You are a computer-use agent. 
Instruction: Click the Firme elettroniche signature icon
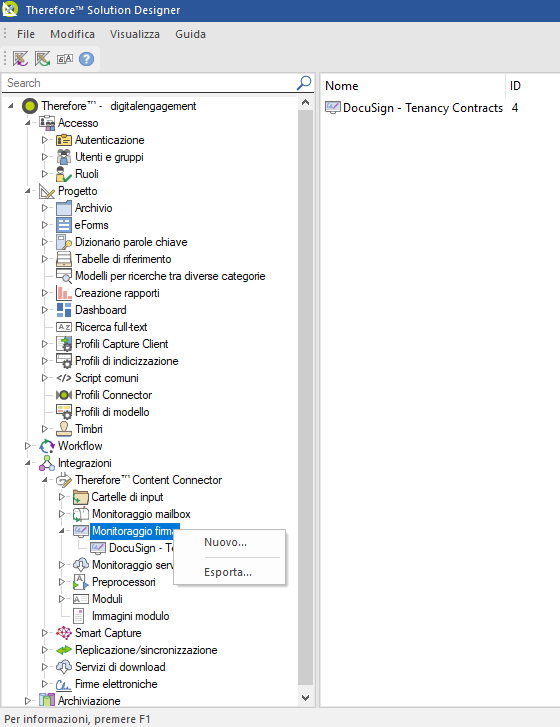[64, 684]
